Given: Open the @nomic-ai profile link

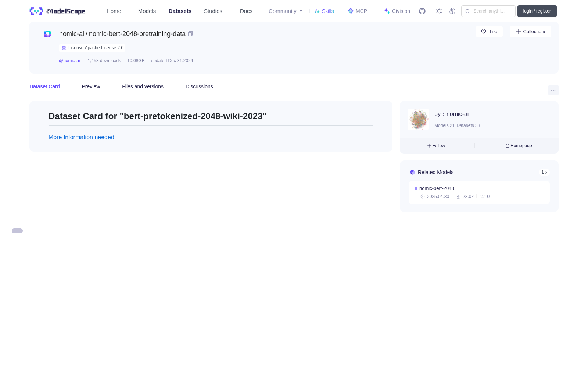Looking at the screenshot, I should coord(69,61).
